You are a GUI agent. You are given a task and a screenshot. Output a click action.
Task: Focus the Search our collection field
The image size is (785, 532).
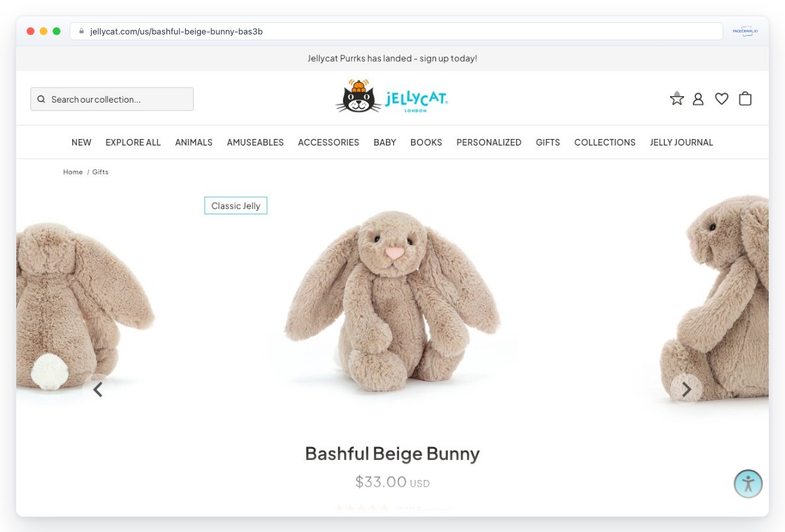112,99
